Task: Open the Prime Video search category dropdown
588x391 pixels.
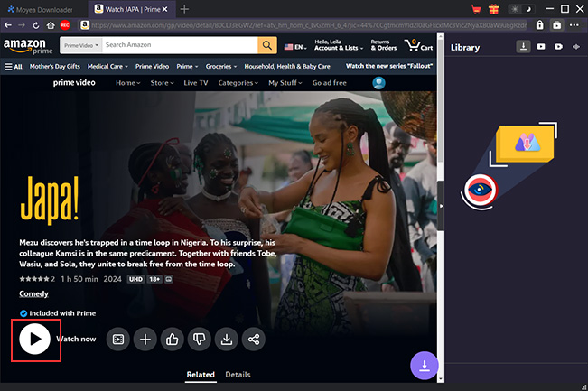Action: tap(79, 45)
